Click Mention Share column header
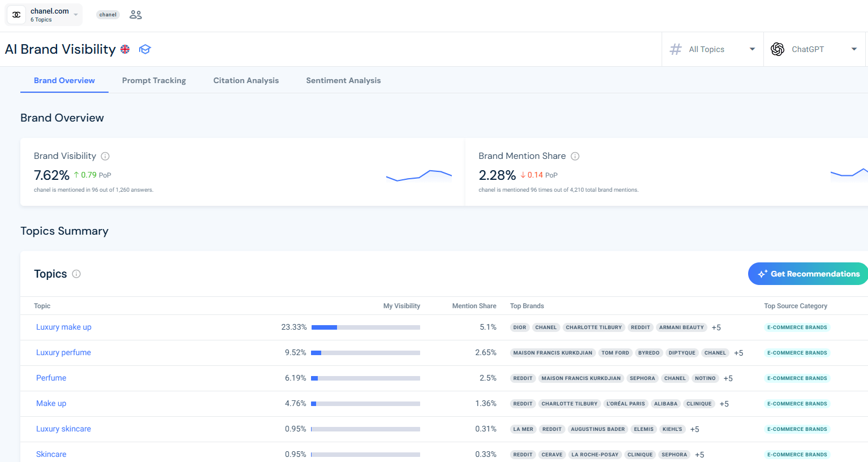This screenshot has height=462, width=868. coord(474,306)
